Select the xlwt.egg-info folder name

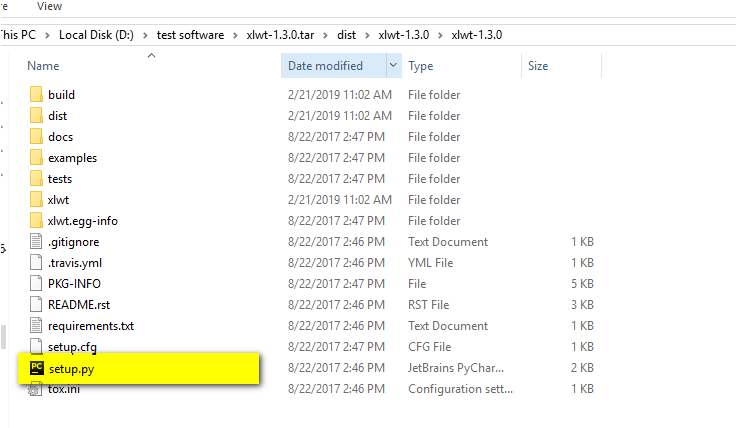click(82, 221)
